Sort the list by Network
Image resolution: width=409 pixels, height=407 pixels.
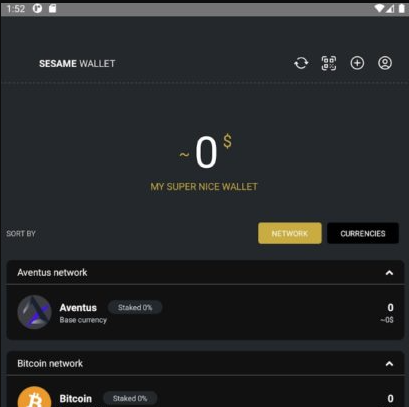pyautogui.click(x=290, y=233)
